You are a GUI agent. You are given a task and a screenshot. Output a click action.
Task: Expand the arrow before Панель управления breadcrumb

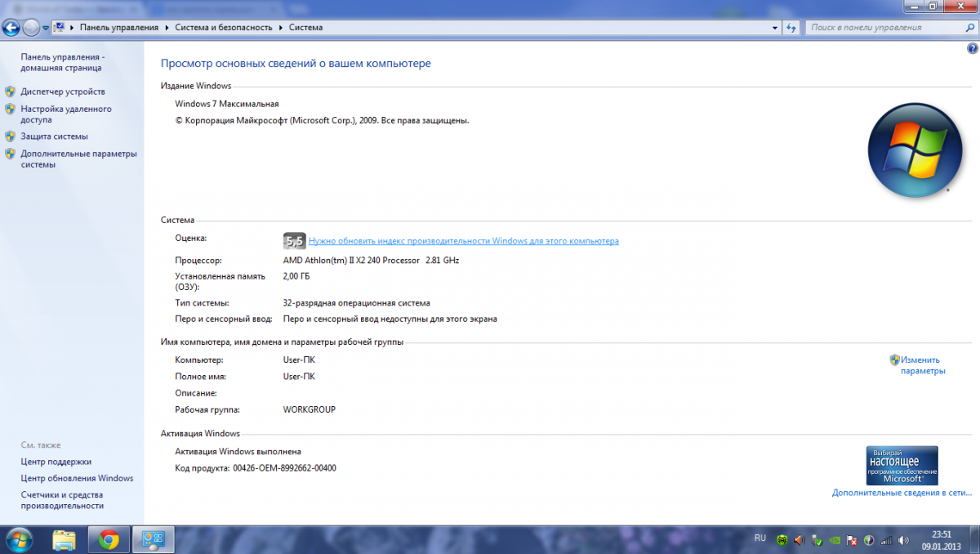tap(73, 28)
